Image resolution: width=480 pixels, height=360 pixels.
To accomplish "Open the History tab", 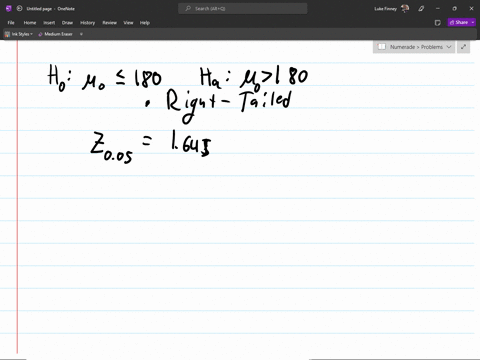I will coord(87,23).
